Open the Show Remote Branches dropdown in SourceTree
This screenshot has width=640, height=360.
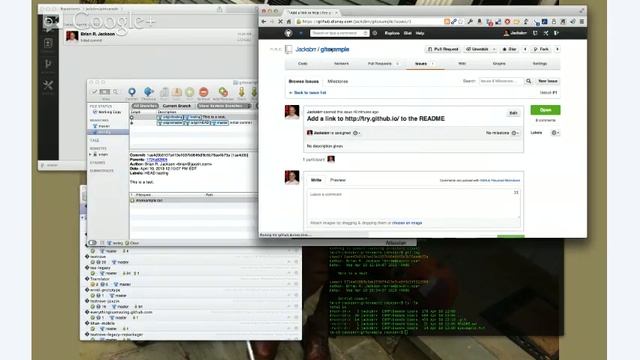pos(224,106)
